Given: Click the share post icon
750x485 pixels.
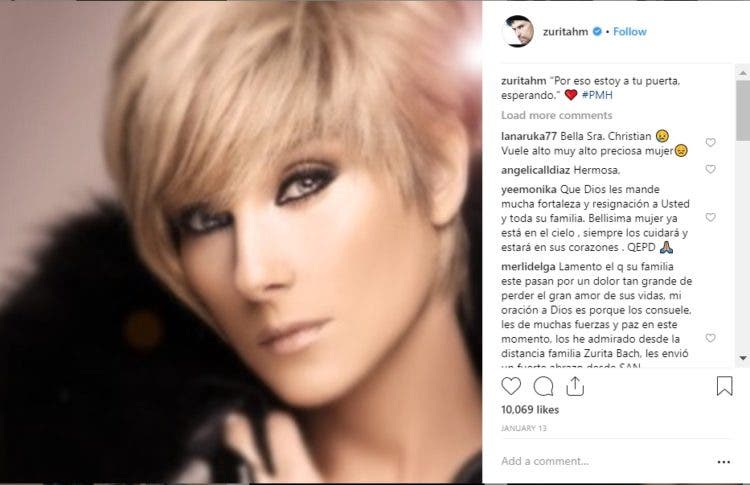Looking at the screenshot, I should click(575, 386).
